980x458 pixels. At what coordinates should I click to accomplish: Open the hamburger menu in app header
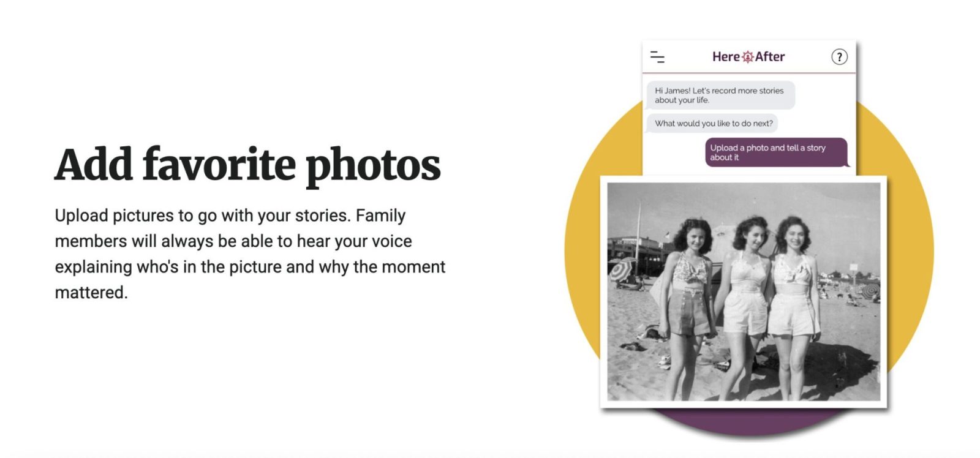(x=657, y=57)
